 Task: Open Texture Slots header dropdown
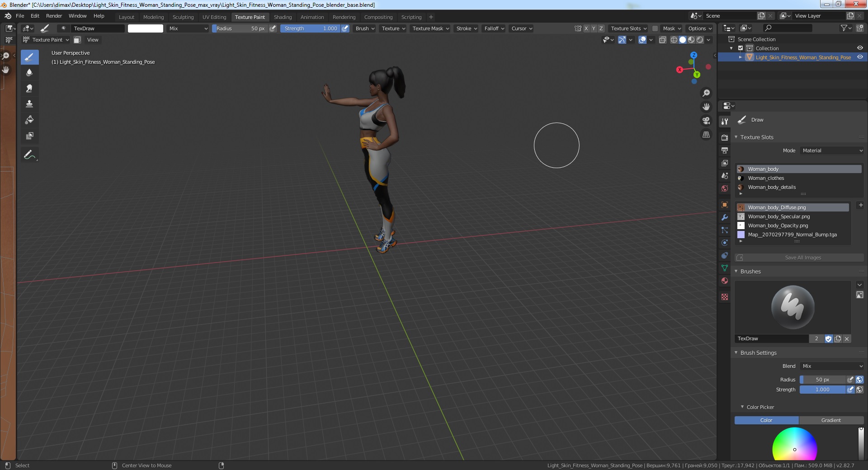point(628,28)
